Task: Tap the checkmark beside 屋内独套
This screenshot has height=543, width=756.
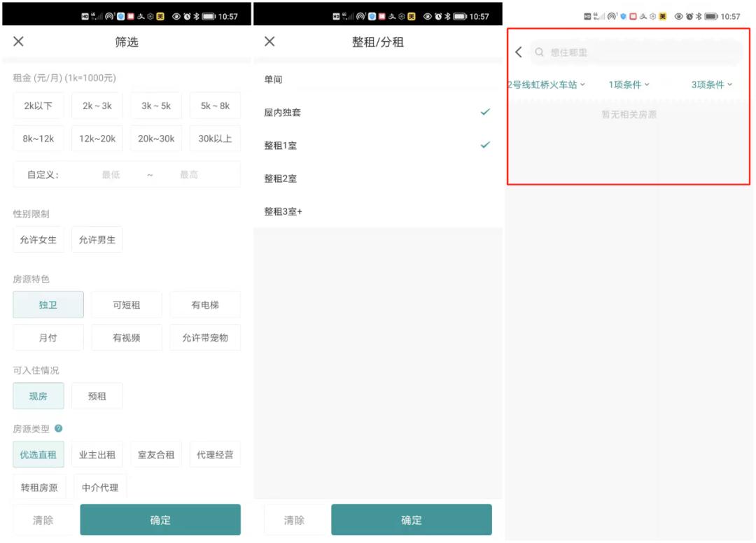Action: click(x=485, y=111)
